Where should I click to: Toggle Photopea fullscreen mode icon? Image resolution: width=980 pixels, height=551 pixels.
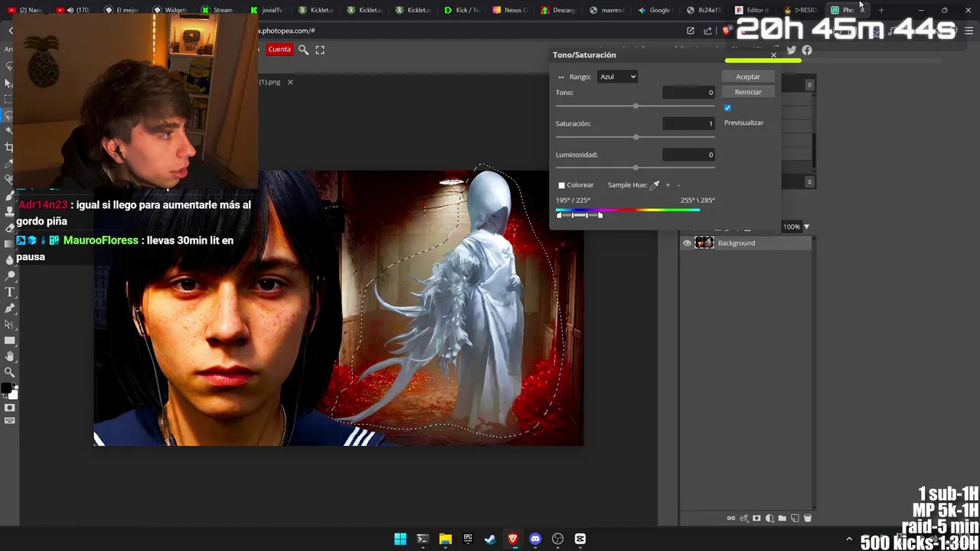click(320, 50)
